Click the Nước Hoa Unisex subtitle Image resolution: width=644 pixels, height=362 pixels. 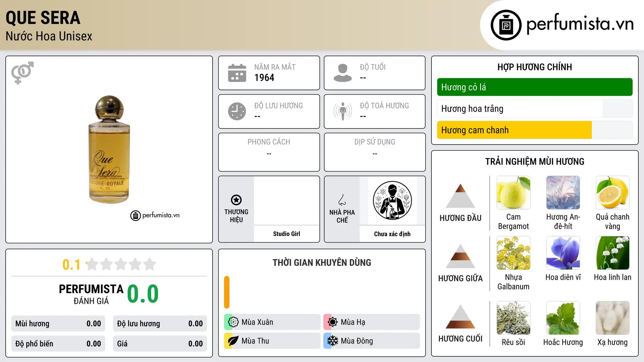click(49, 36)
